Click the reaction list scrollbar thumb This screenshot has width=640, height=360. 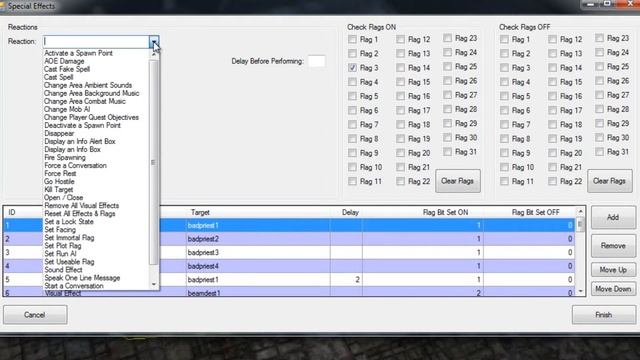(x=153, y=162)
